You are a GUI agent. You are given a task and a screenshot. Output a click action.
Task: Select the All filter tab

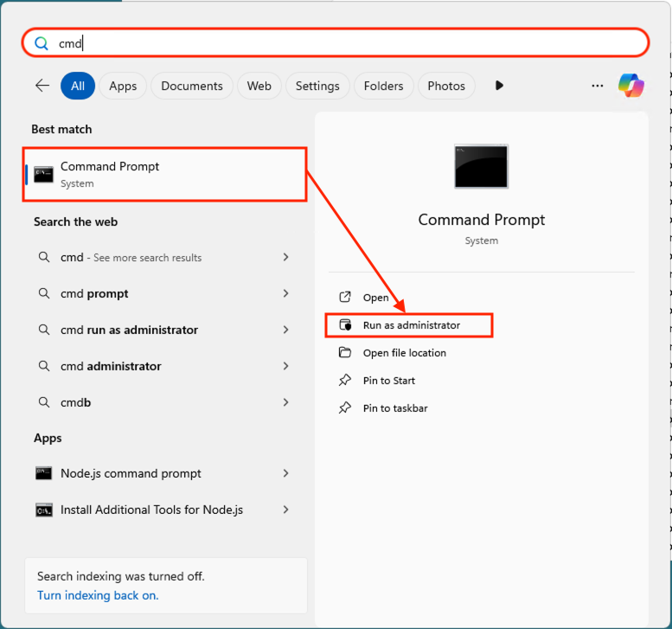pyautogui.click(x=78, y=86)
